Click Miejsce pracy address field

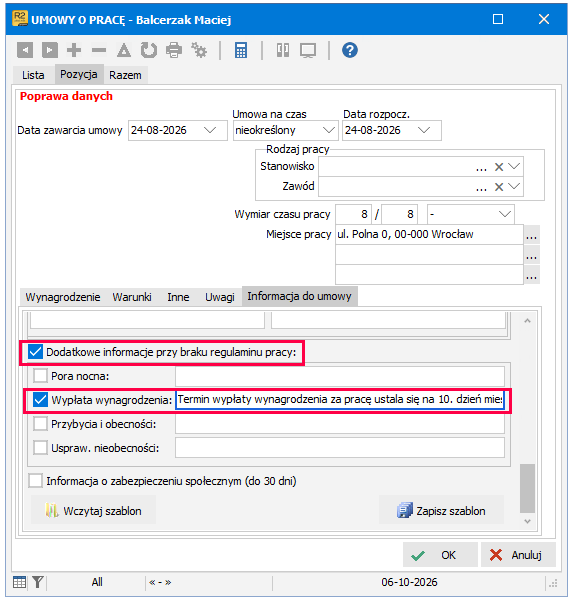[429, 234]
